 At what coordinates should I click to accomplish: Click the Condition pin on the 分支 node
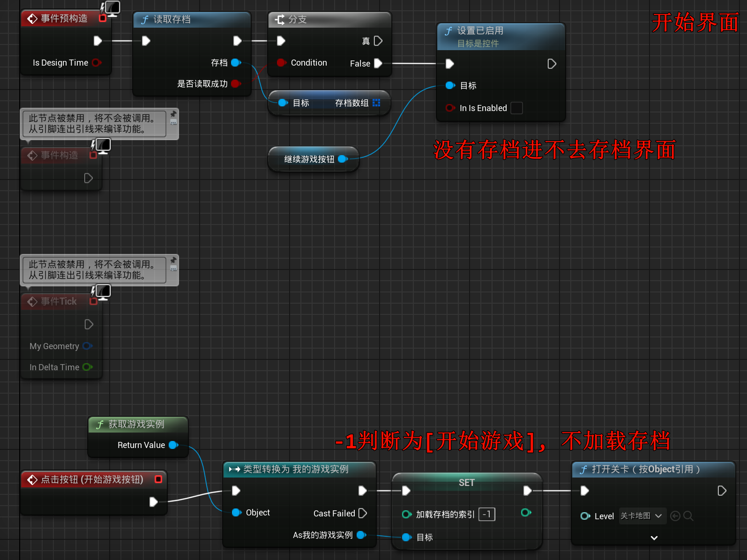pyautogui.click(x=281, y=63)
